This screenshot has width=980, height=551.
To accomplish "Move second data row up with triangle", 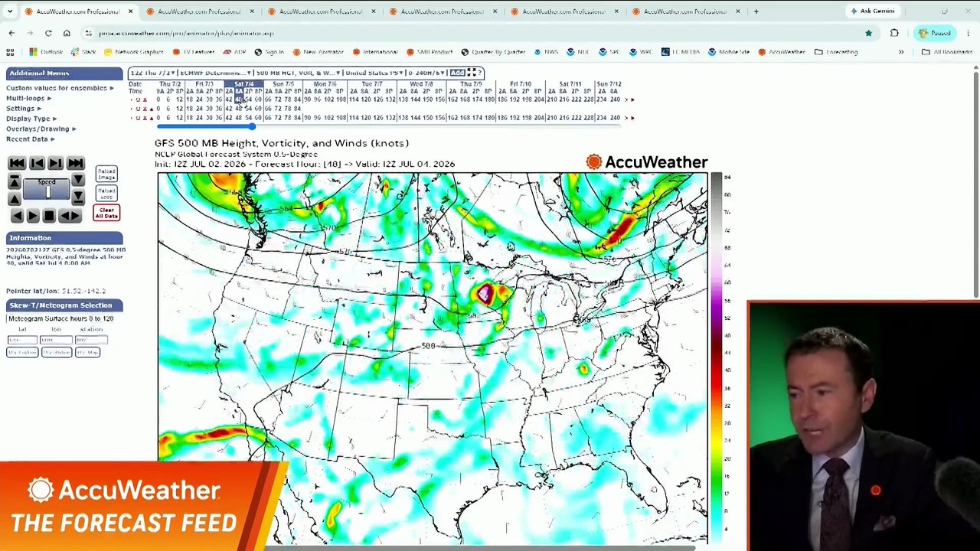I will pos(151,109).
